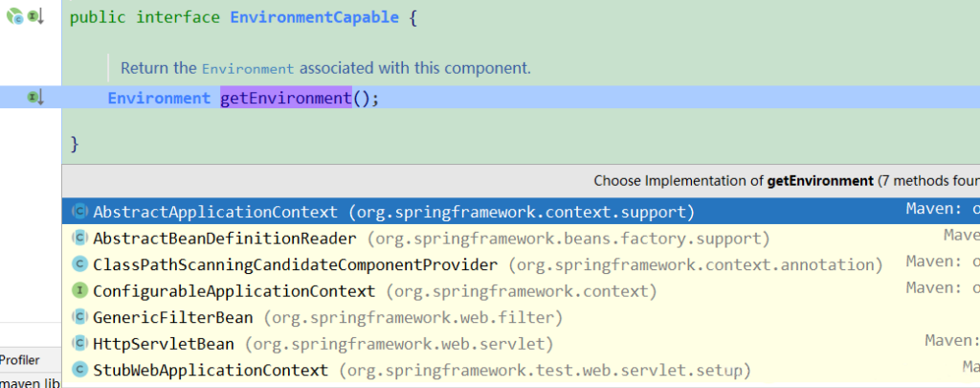
Task: Select AbstractApplicationContext implementation in the list
Action: (214, 212)
